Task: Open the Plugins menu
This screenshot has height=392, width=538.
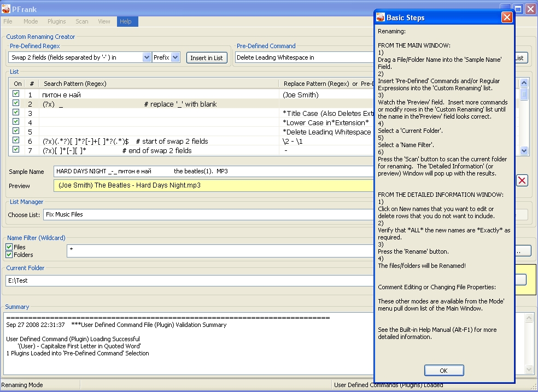Action: pyautogui.click(x=56, y=21)
